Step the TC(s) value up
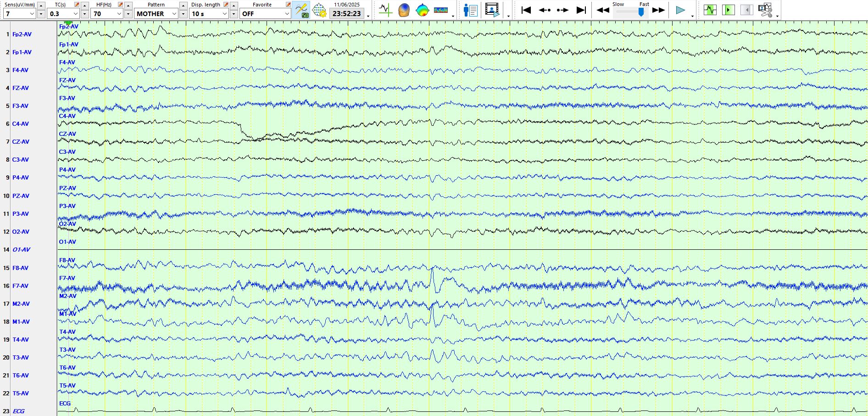 coord(85,6)
